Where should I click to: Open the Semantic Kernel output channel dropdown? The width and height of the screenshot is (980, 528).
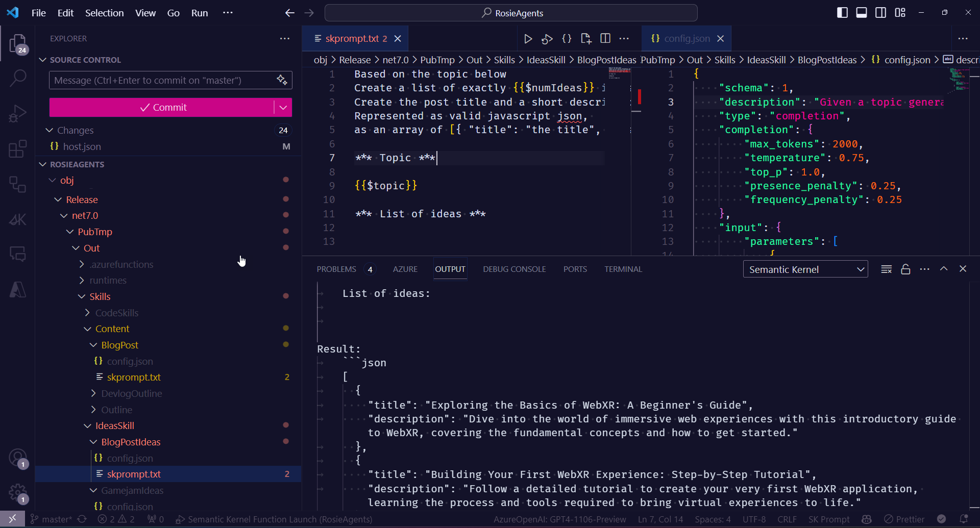tap(805, 269)
